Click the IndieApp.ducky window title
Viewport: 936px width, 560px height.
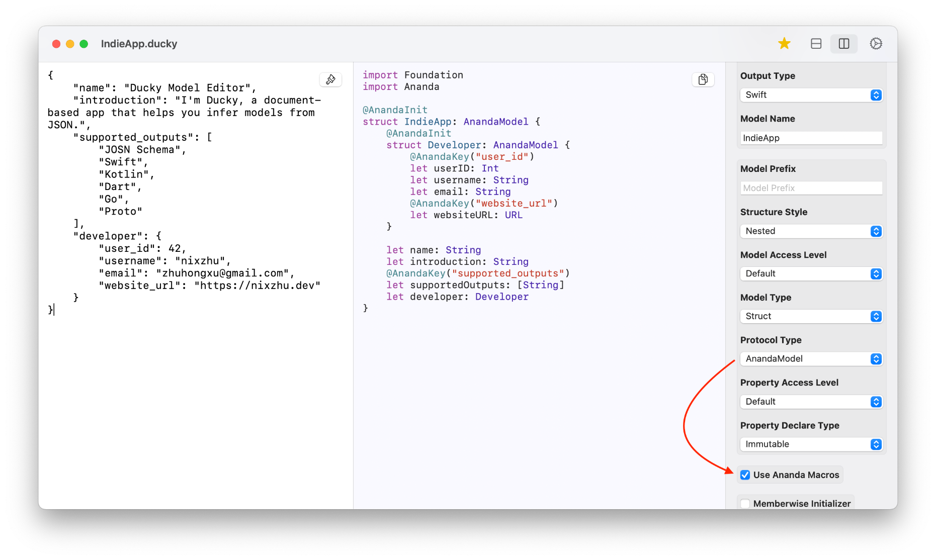(139, 44)
